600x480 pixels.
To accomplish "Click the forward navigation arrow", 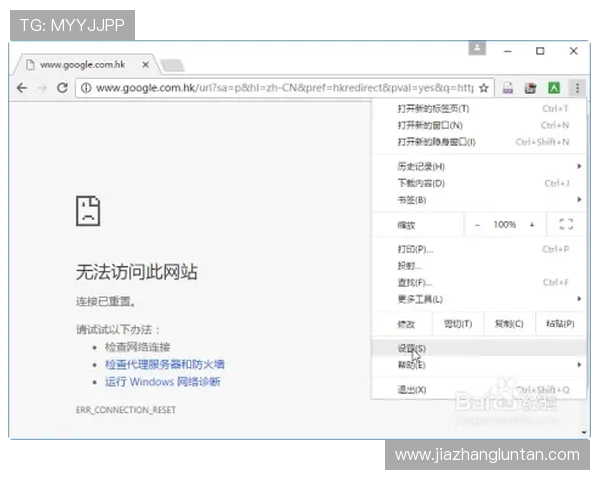I will [x=42, y=88].
